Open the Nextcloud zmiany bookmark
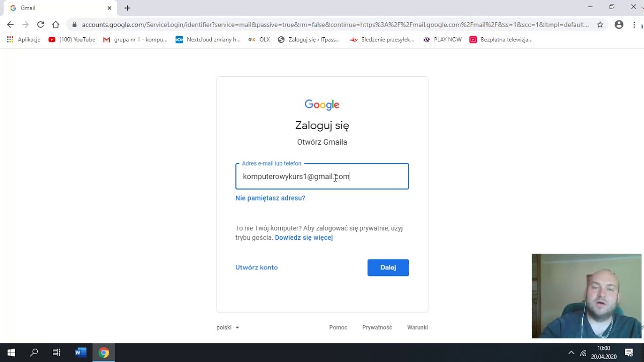Image resolution: width=644 pixels, height=362 pixels. (x=208, y=40)
